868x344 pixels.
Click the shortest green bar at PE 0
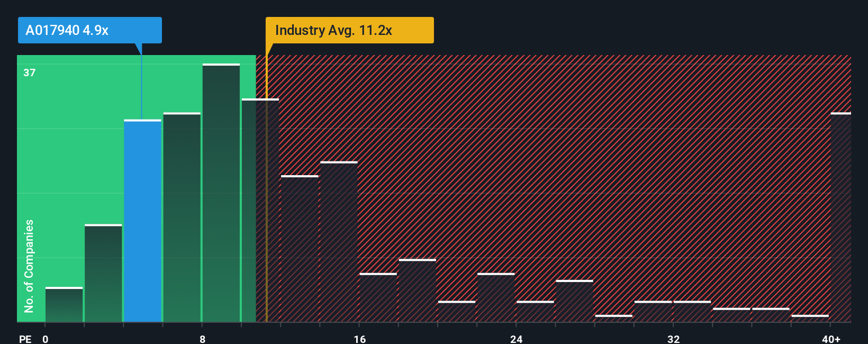click(x=64, y=304)
